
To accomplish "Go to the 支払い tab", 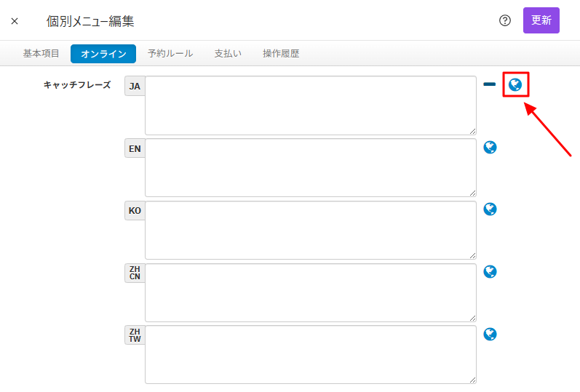I will pos(228,54).
